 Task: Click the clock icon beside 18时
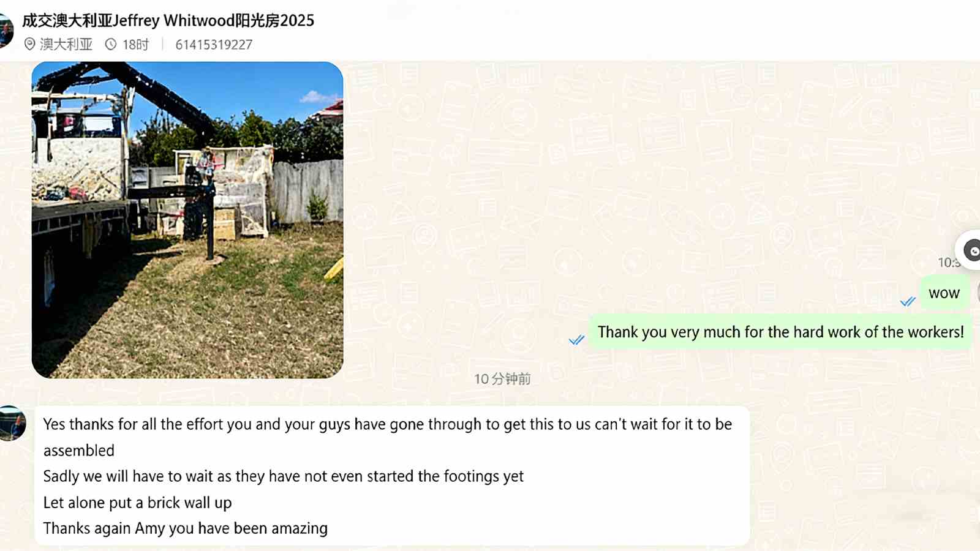(x=111, y=44)
